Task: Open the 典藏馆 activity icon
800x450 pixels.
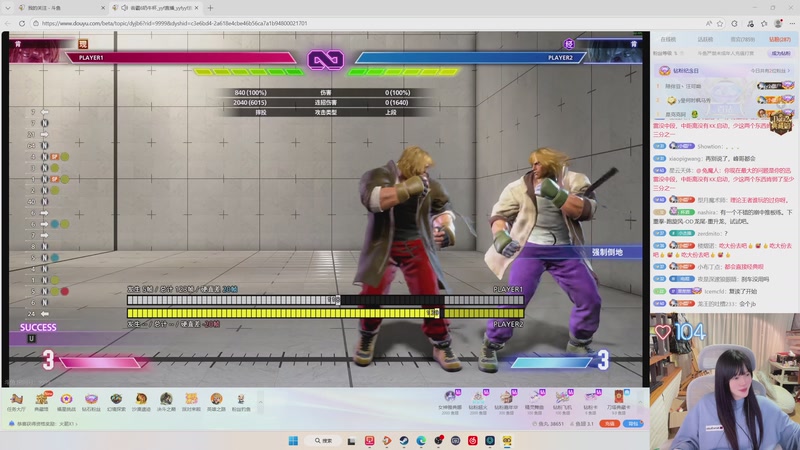Action: (x=41, y=402)
